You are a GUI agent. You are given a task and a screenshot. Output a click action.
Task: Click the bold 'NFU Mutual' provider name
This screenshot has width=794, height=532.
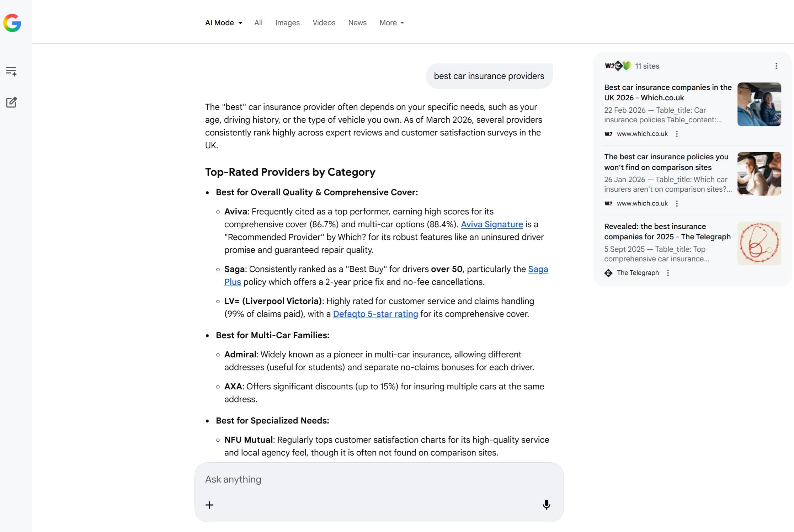click(x=249, y=440)
